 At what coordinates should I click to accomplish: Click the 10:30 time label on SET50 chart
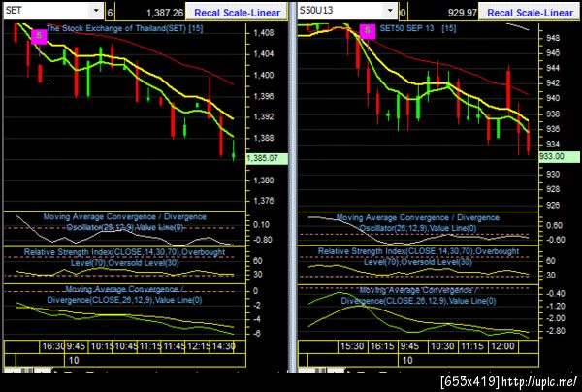[x=442, y=346]
